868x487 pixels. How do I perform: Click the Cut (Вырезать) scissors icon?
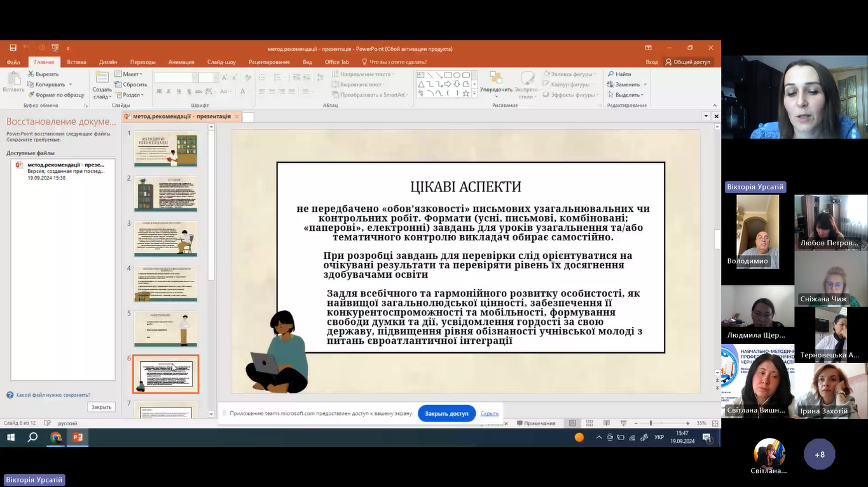coord(31,74)
